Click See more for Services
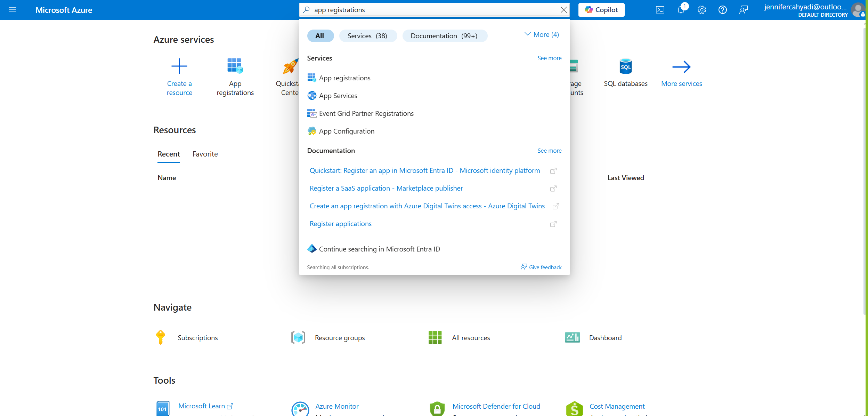The width and height of the screenshot is (868, 416). (549, 58)
